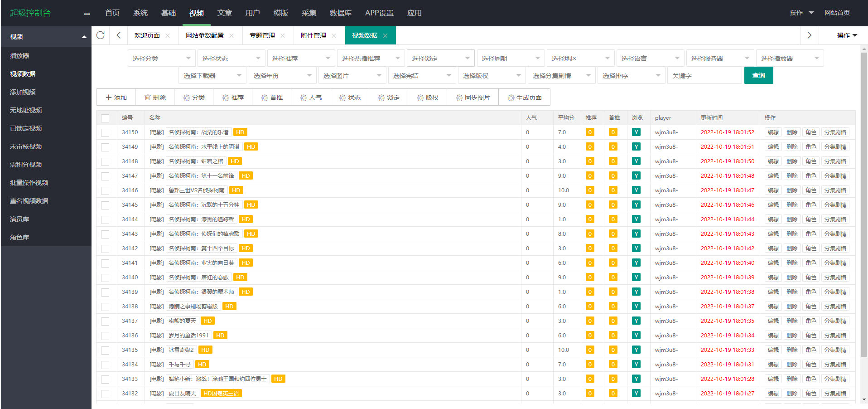Click the left arrow tab scroll icon

(x=119, y=35)
